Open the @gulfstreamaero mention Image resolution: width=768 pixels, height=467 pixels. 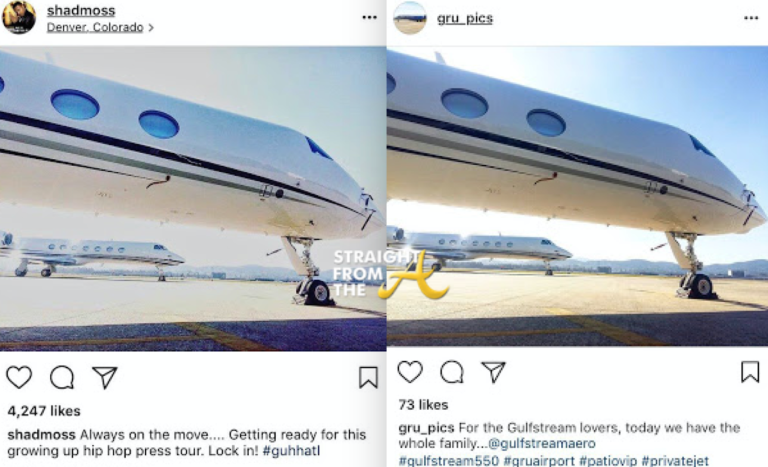542,443
